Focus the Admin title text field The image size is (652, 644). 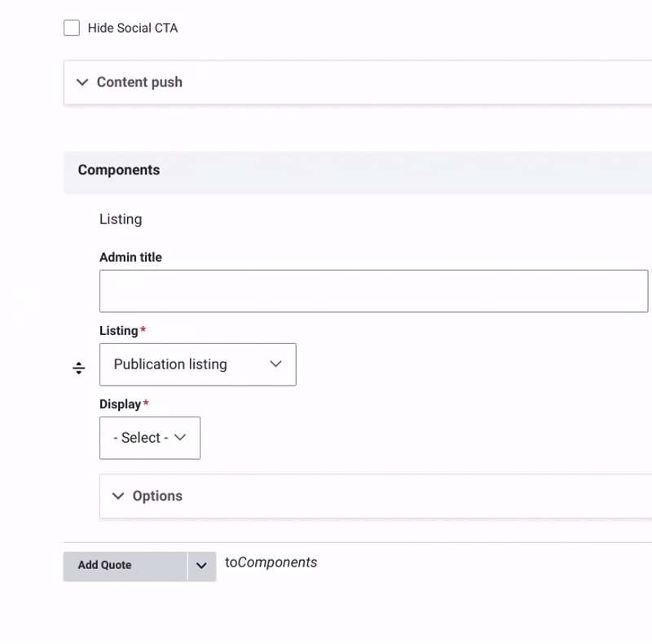tap(373, 291)
